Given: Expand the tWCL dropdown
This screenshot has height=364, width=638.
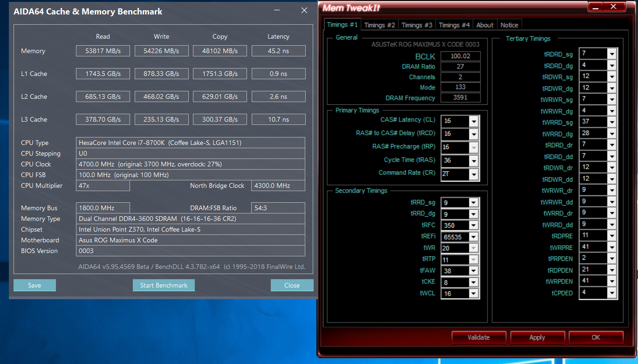Looking at the screenshot, I should coord(474,294).
